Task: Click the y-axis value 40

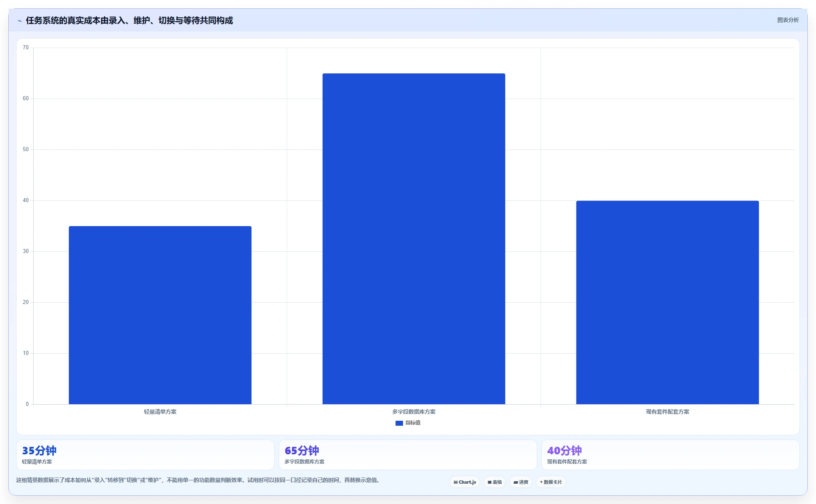Action: coord(26,200)
